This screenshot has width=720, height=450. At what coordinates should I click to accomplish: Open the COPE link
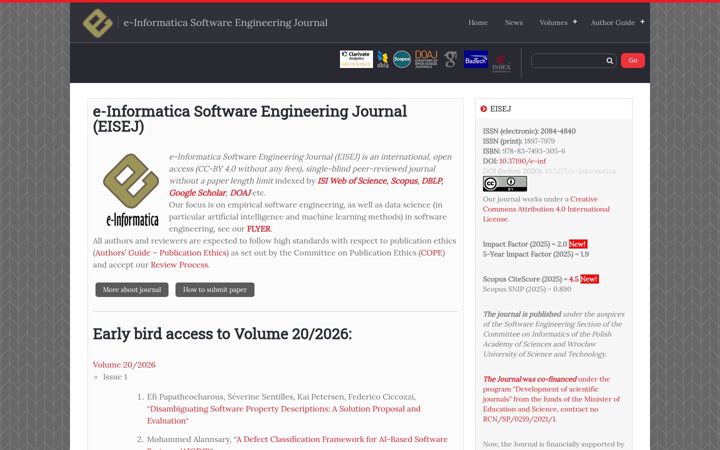pyautogui.click(x=432, y=253)
